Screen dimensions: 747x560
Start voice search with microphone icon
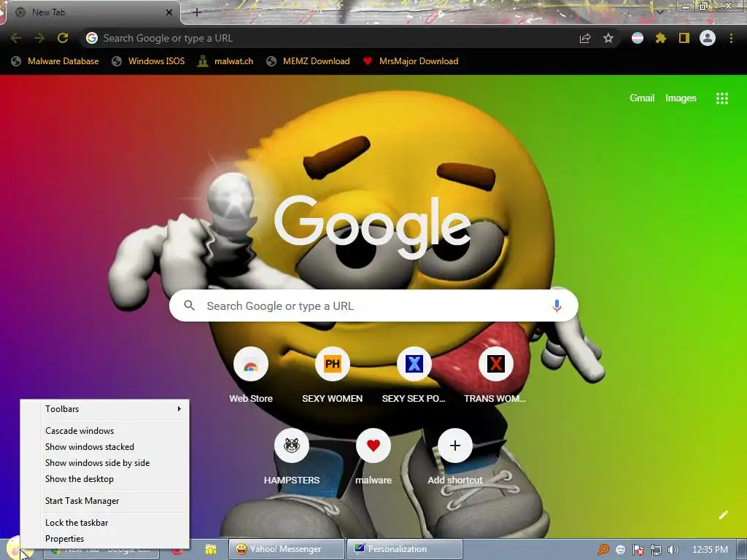557,306
